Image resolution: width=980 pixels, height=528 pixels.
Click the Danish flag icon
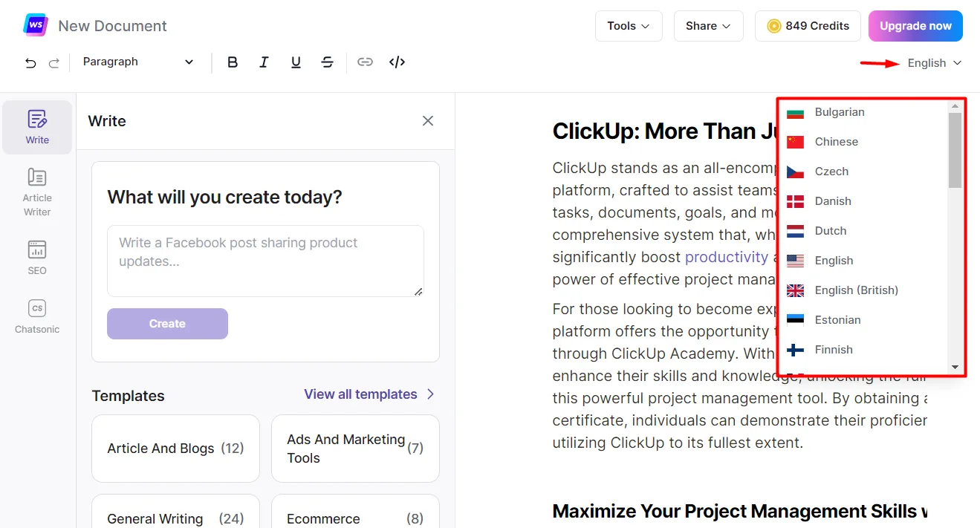click(x=795, y=201)
